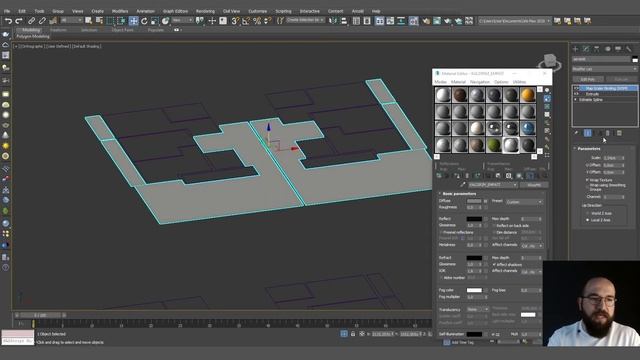Open Utilities menu in Material Editor
This screenshot has height=360, width=640.
click(x=519, y=82)
